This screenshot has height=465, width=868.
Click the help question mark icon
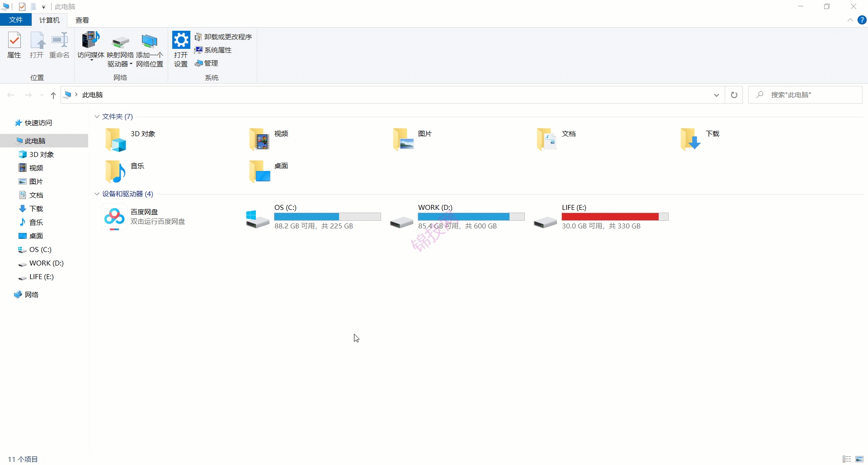click(x=862, y=20)
